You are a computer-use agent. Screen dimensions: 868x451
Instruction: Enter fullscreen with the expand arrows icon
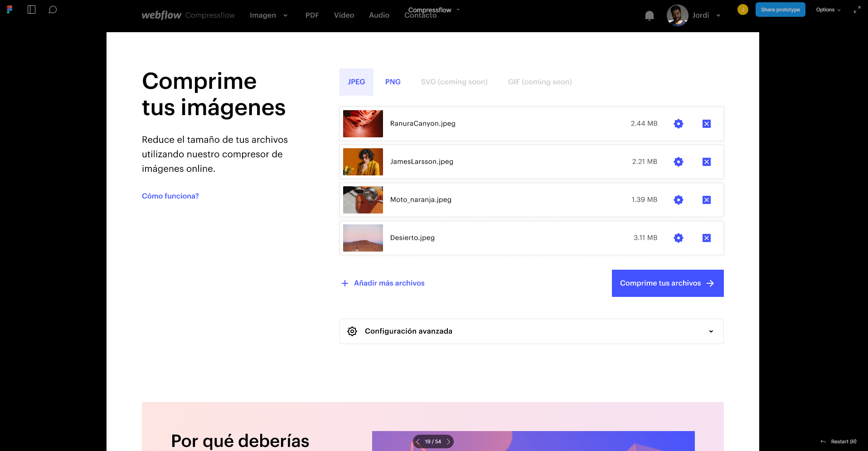(x=857, y=10)
